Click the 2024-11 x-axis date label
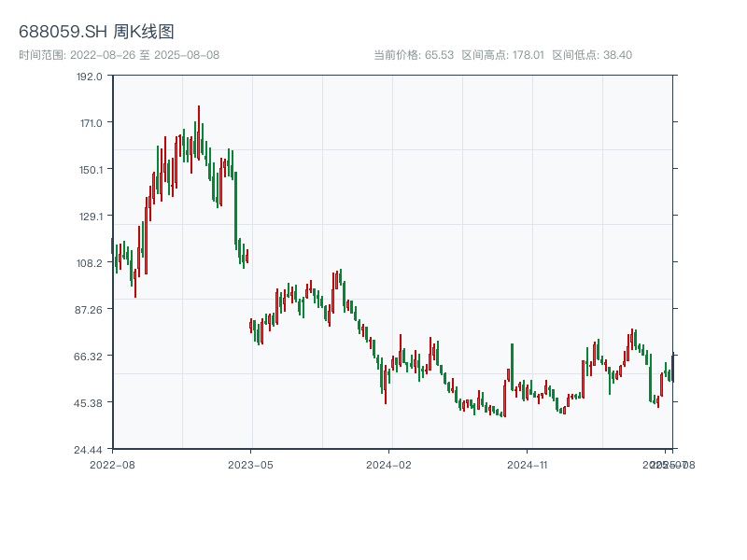The image size is (747, 560). [x=528, y=464]
